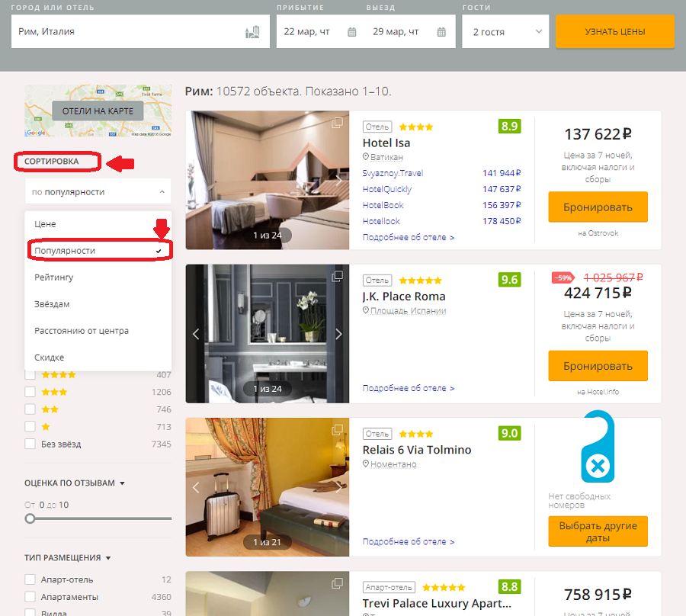Show next photo of Hotel Isa
The image size is (686, 616).
click(x=338, y=180)
